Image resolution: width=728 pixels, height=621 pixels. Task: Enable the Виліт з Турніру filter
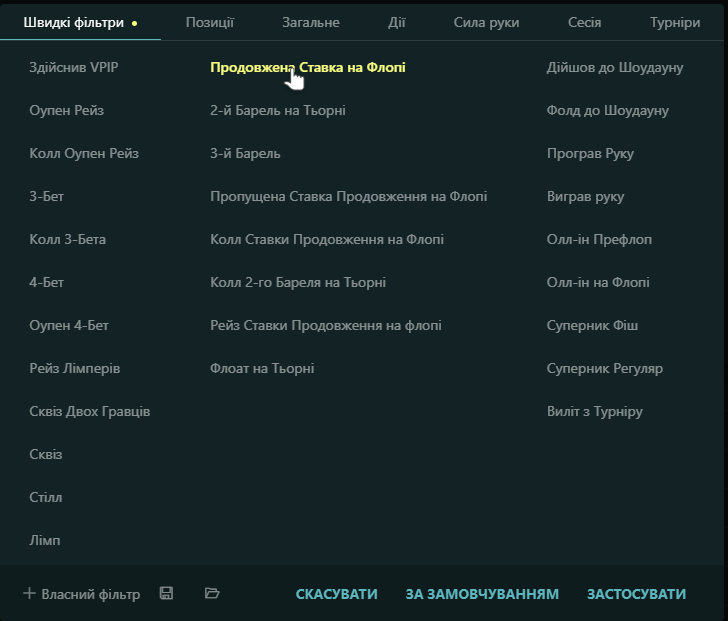click(595, 411)
